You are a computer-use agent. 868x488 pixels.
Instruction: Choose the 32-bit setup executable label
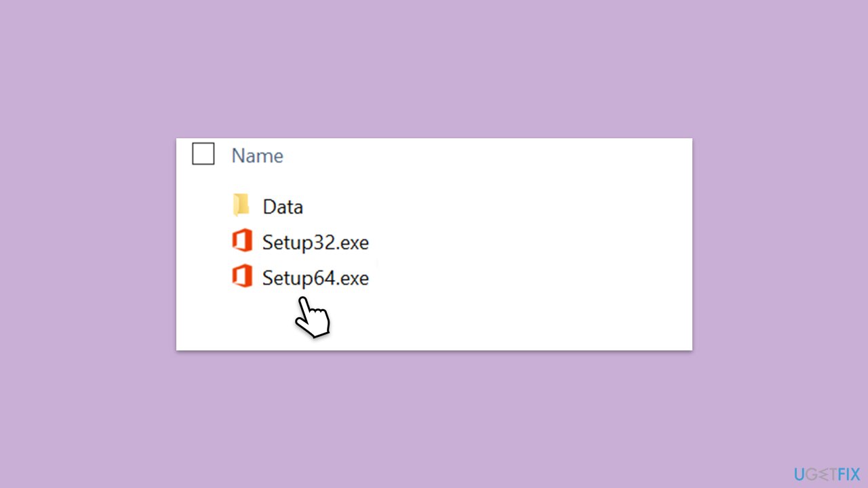(x=315, y=242)
